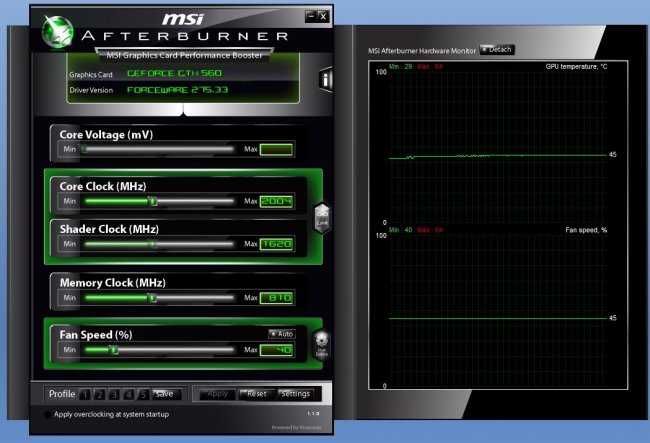Open the information 'i' panel button

(x=326, y=79)
